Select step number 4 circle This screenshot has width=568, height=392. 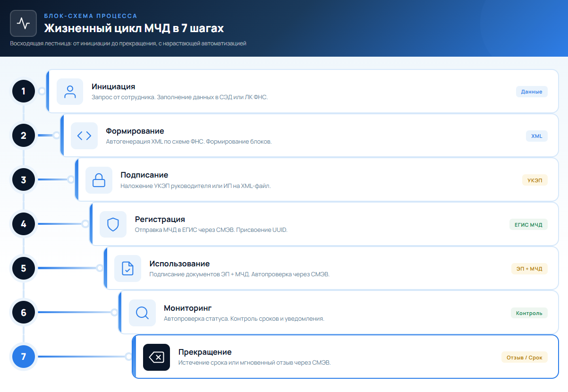tap(24, 224)
